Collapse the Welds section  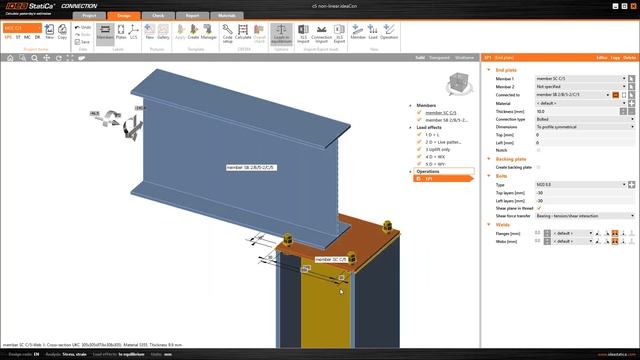tap(489, 224)
